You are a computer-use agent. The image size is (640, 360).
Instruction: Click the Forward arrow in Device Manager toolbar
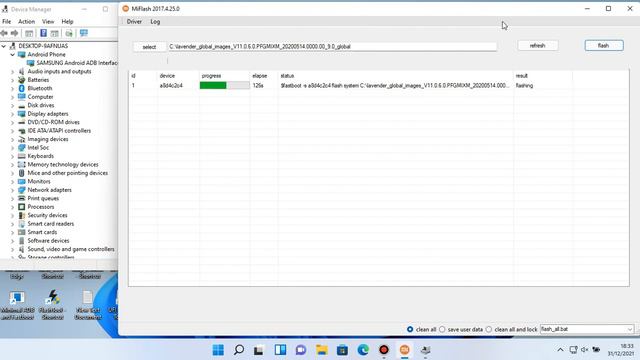[x=14, y=33]
